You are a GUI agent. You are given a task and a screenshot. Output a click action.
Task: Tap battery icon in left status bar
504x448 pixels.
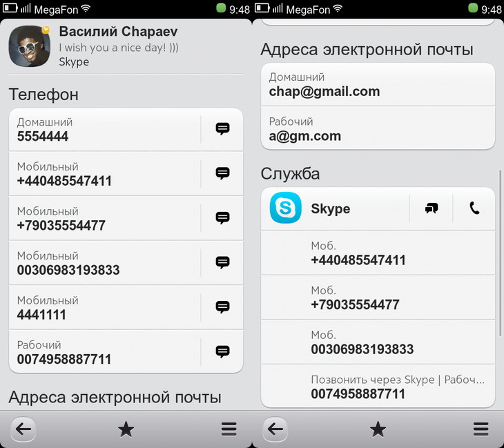[x=10, y=8]
